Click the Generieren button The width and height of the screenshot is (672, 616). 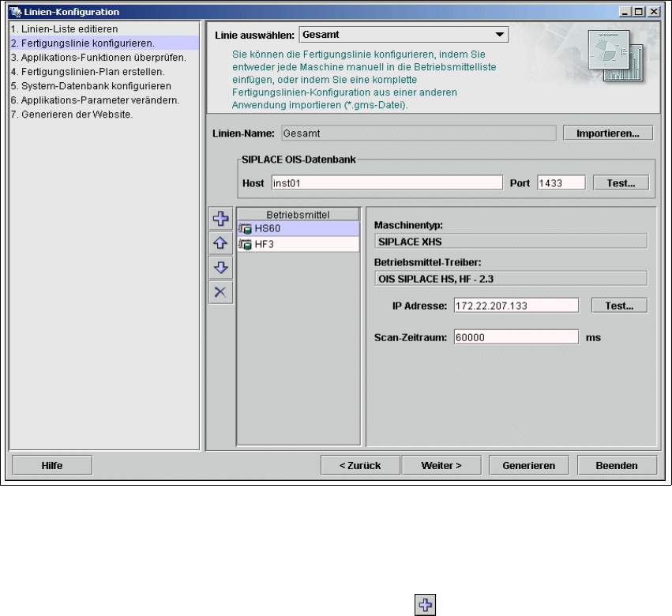pyautogui.click(x=529, y=465)
